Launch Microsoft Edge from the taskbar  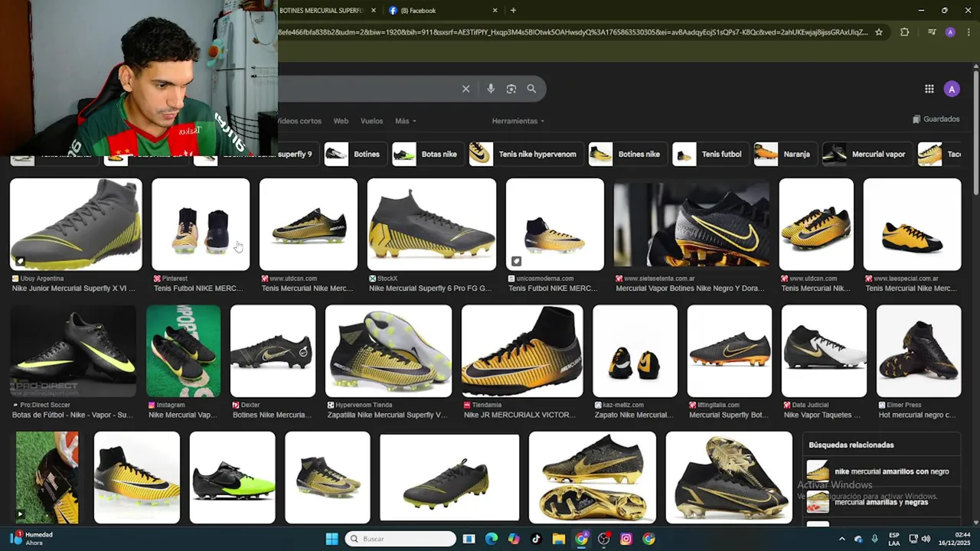[x=492, y=539]
